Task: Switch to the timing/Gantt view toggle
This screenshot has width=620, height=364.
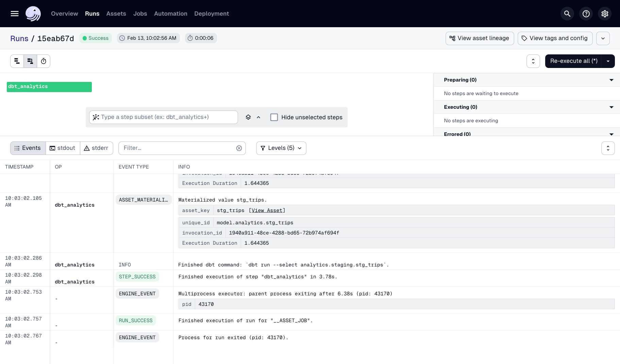Action: click(44, 61)
